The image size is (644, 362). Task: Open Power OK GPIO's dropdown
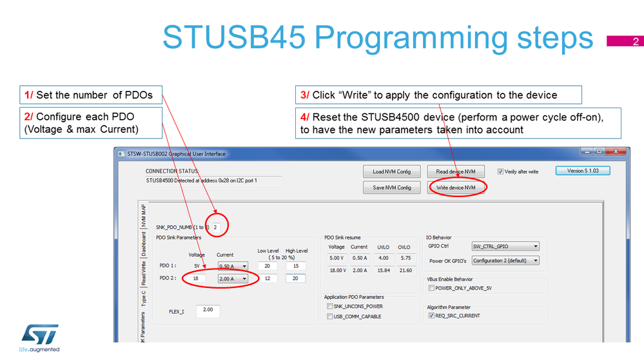pyautogui.click(x=505, y=261)
